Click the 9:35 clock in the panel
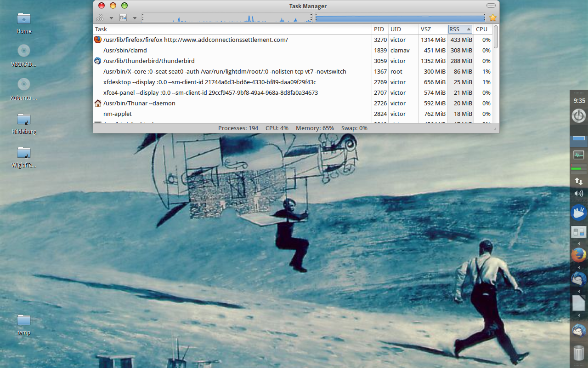Viewport: 588px width, 368px height. point(579,101)
